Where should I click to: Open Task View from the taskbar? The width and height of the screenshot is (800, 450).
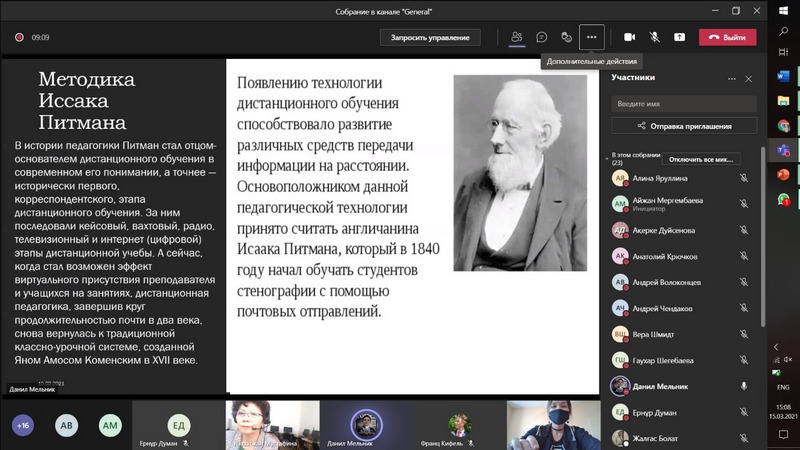click(x=783, y=52)
